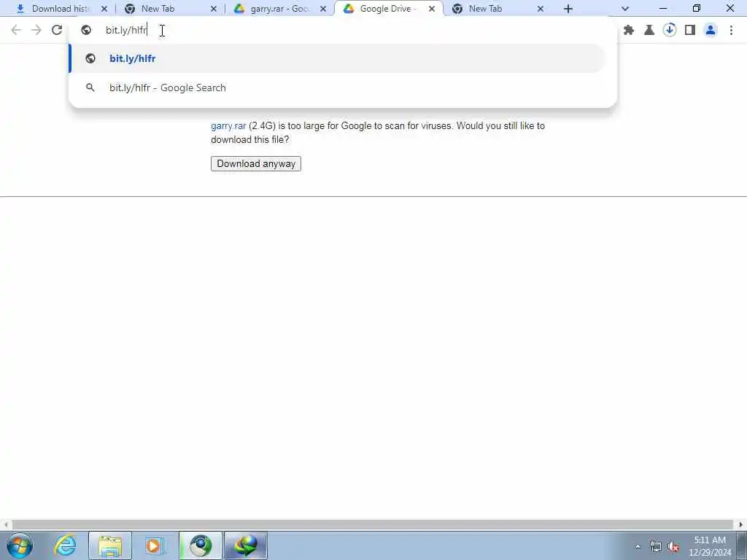
Task: Close the Google Drive tab
Action: tap(432, 9)
